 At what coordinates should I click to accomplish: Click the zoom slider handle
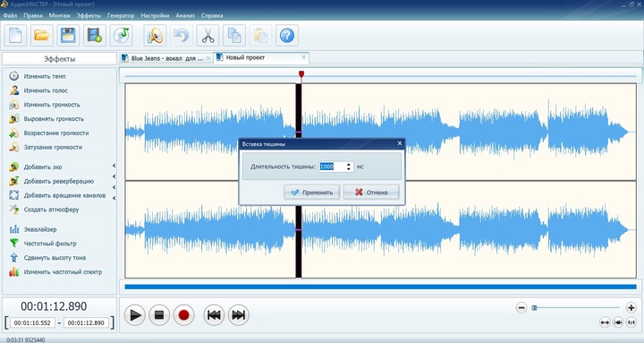click(534, 307)
